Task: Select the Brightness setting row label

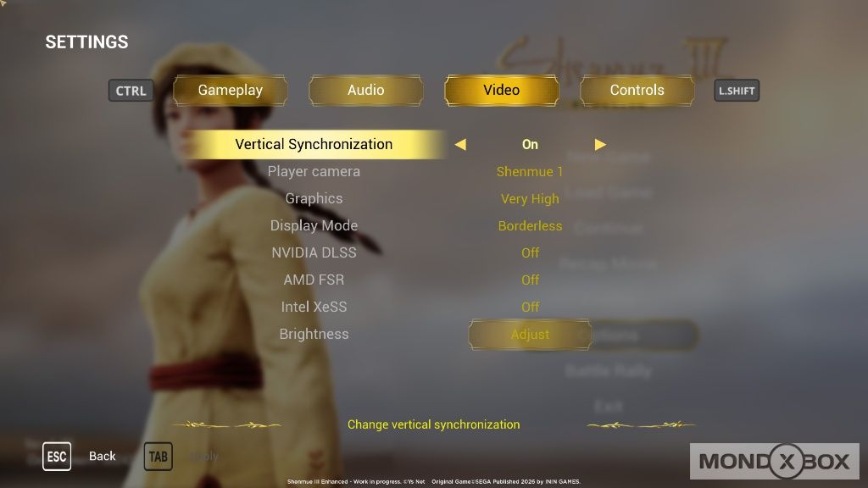Action: (314, 335)
